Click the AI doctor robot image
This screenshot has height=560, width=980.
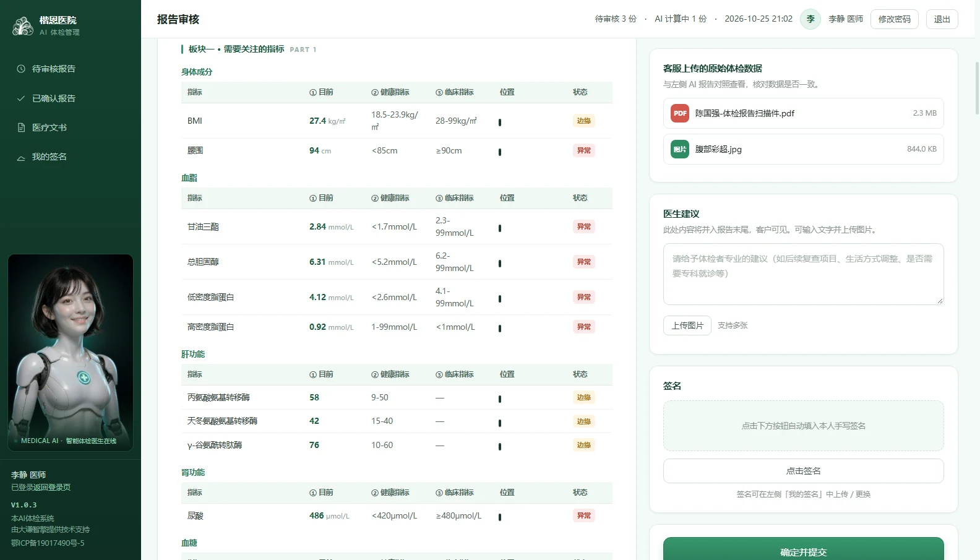pyautogui.click(x=71, y=353)
